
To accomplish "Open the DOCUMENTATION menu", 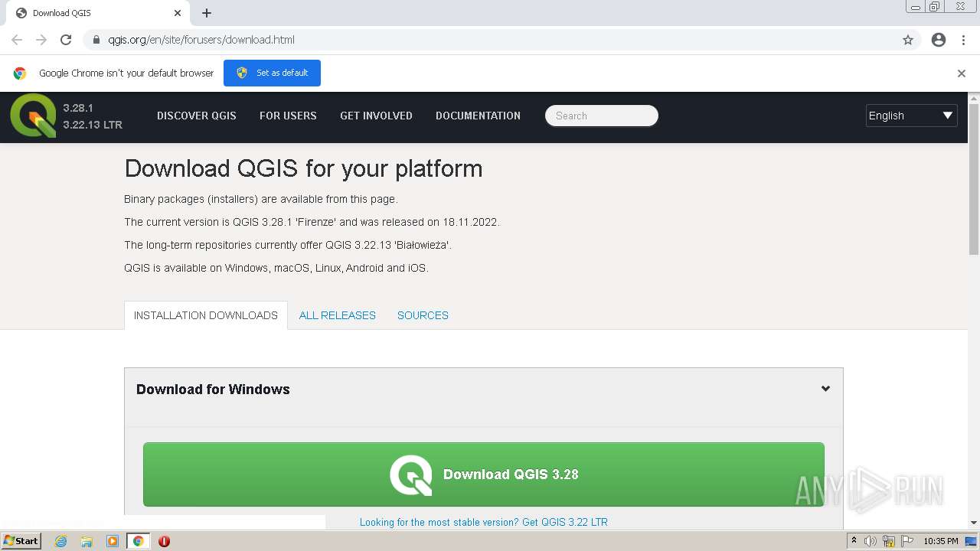I will 478,116.
